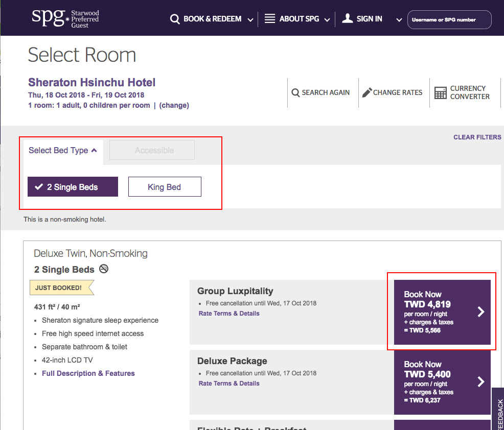Click the 431 ft² / 40 m² room size
Viewport: 504px width, 430px height.
click(x=57, y=307)
